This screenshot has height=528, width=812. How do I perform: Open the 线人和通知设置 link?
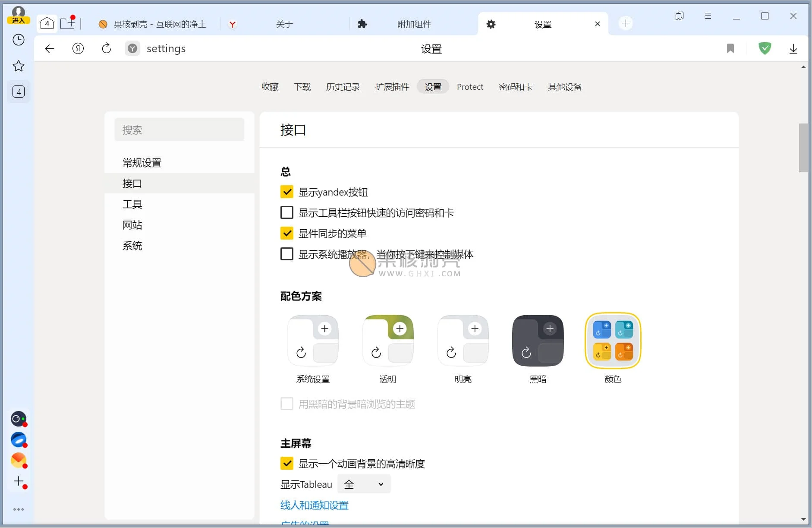pyautogui.click(x=315, y=505)
